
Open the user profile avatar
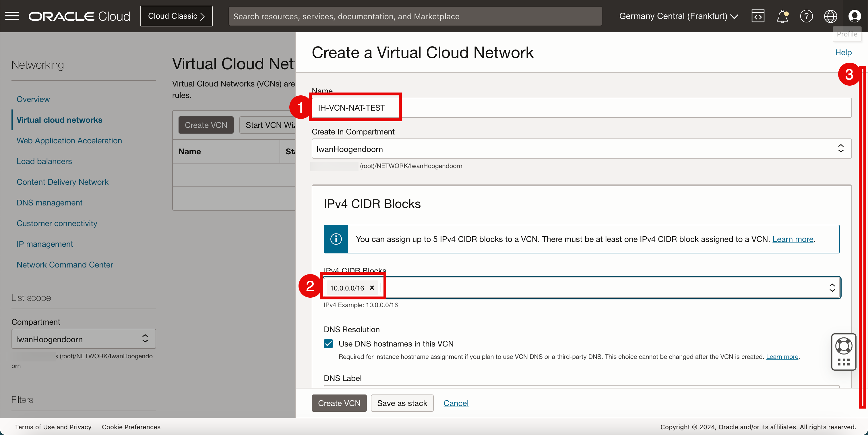point(855,16)
